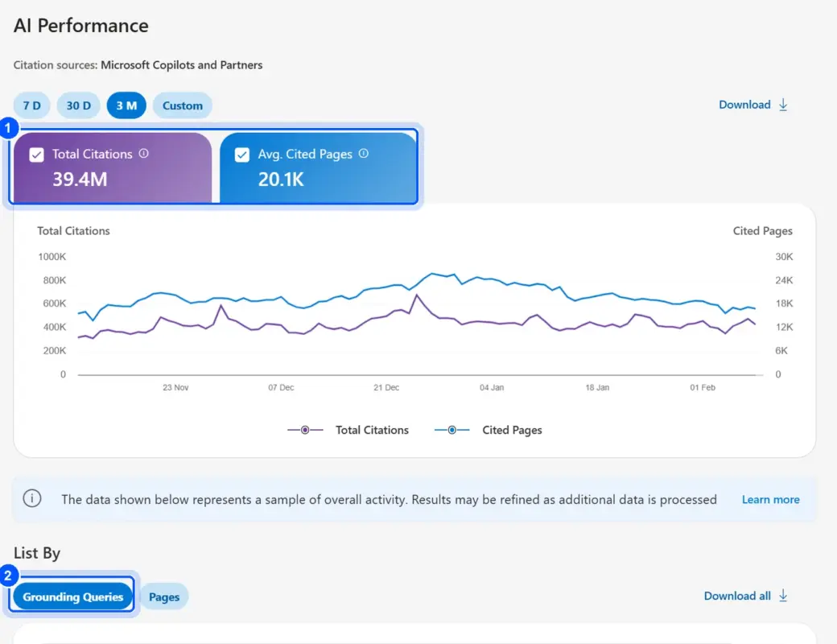Open the Custom date range option

(183, 105)
